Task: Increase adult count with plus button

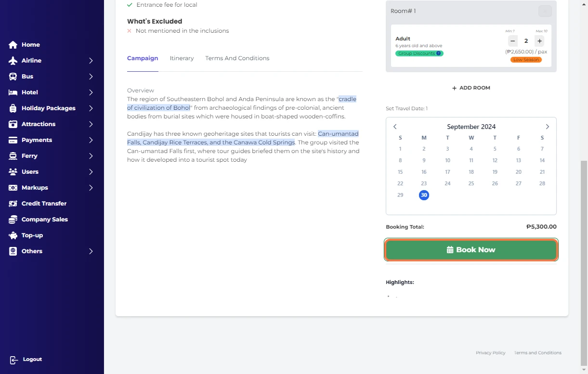Action: [539, 41]
